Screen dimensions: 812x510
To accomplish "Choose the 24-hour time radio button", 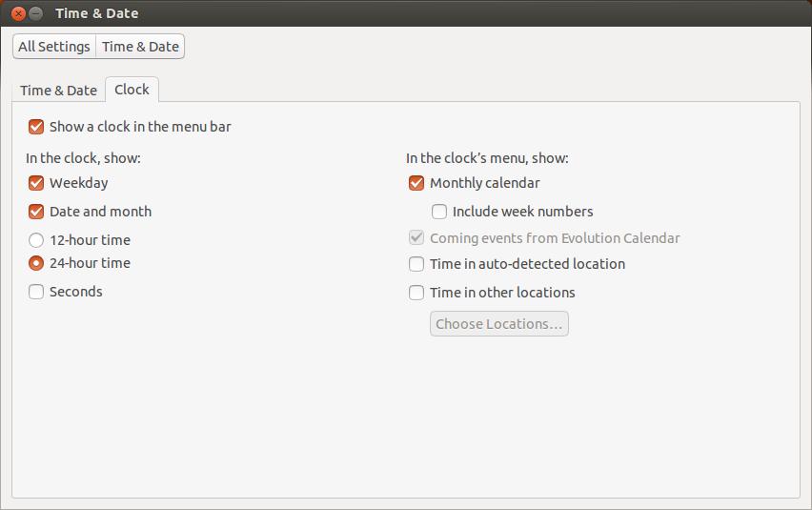I will coord(36,263).
